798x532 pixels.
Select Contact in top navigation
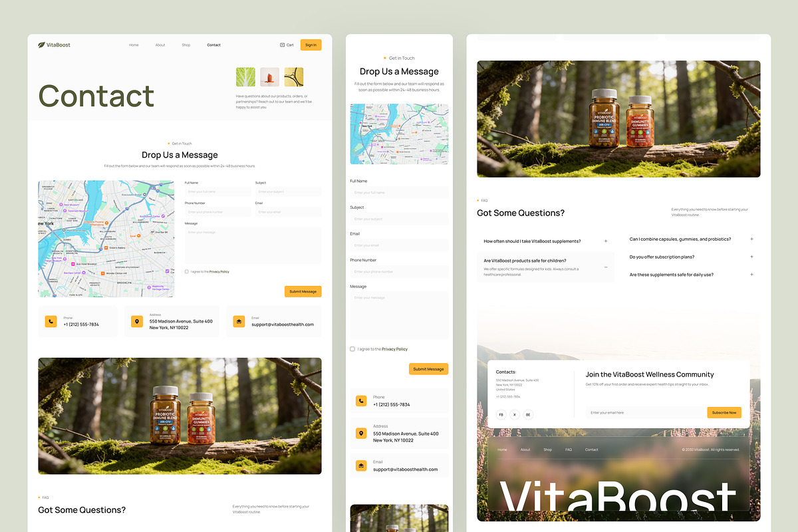213,45
